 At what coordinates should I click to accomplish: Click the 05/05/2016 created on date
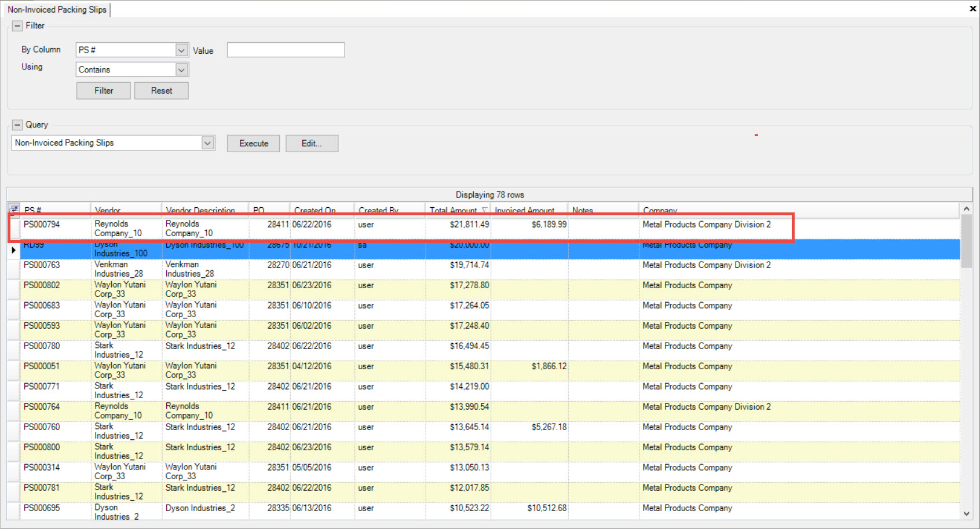pyautogui.click(x=312, y=468)
